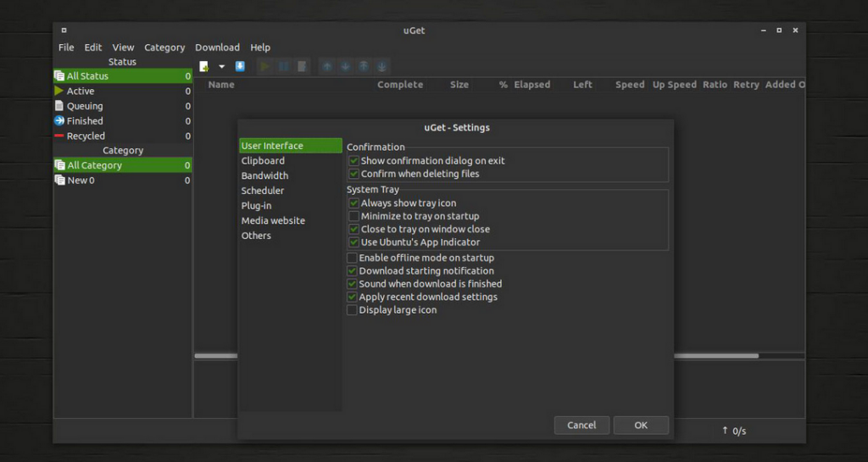The width and height of the screenshot is (868, 462).
Task: Click the Size column header
Action: pyautogui.click(x=459, y=85)
